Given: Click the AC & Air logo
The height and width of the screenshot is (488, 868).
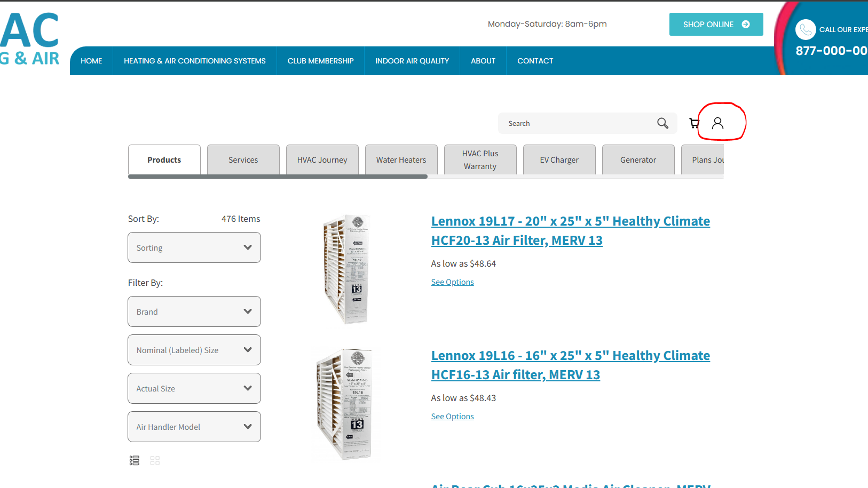Looking at the screenshot, I should [29, 38].
